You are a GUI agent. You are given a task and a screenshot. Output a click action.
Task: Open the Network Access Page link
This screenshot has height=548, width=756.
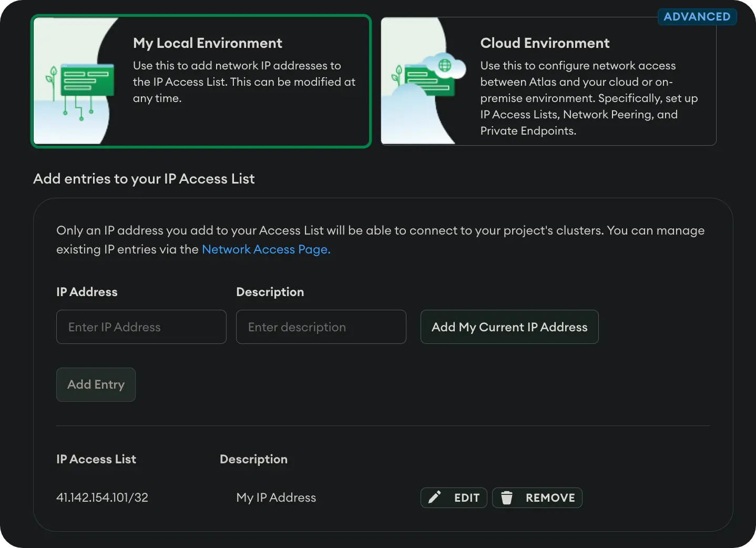(266, 249)
